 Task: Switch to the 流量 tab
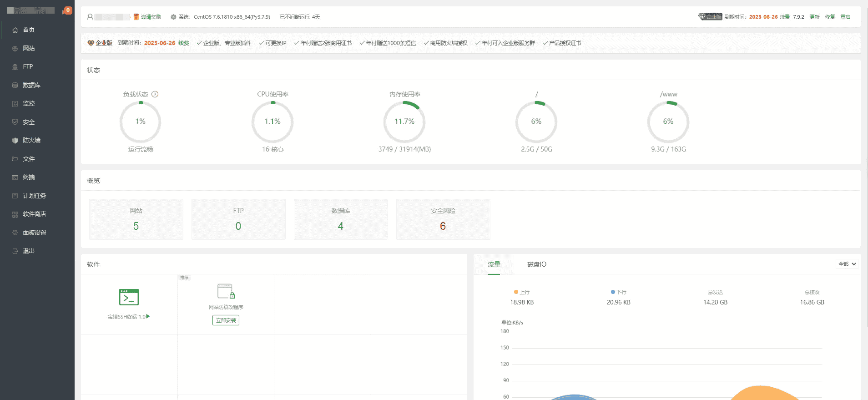[x=494, y=264]
